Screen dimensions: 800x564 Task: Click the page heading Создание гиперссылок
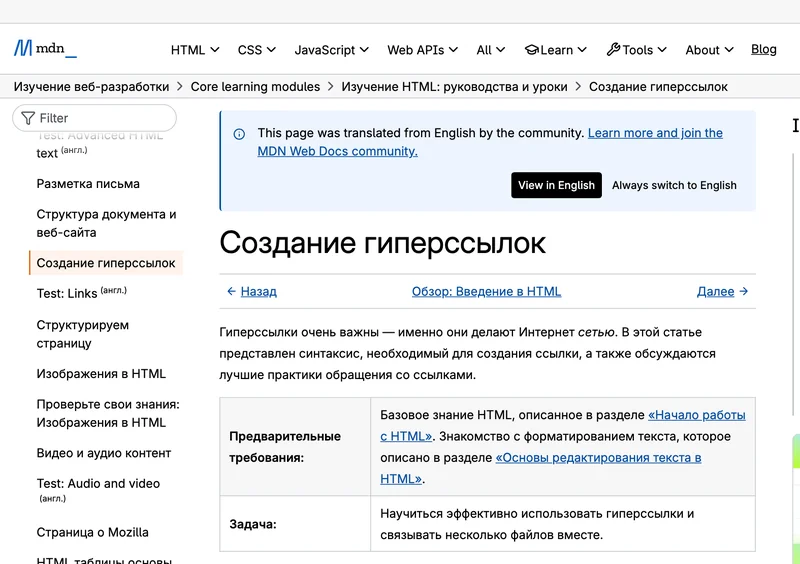383,242
